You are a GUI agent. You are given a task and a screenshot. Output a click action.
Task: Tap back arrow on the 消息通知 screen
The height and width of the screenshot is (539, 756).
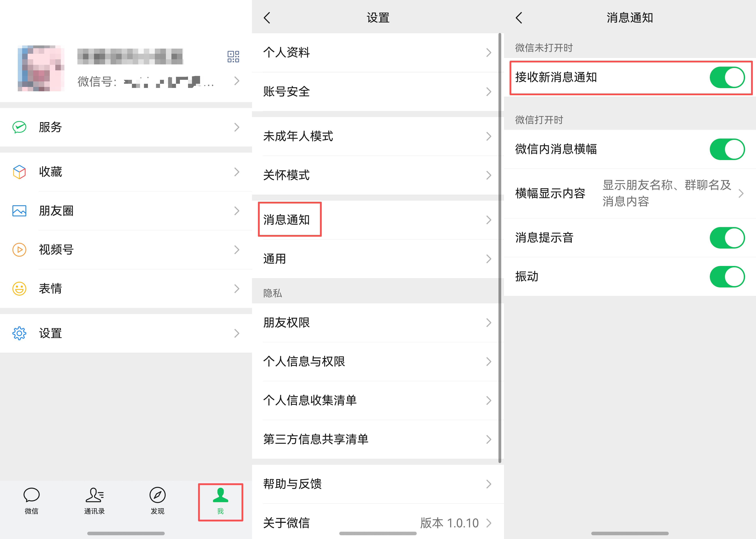point(519,18)
